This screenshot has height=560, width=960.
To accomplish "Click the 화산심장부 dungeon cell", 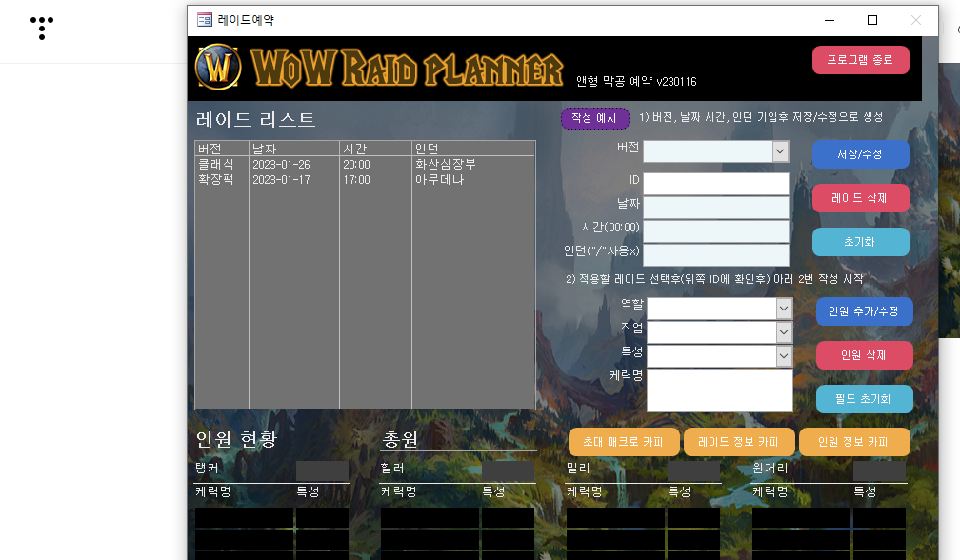I will coord(445,164).
